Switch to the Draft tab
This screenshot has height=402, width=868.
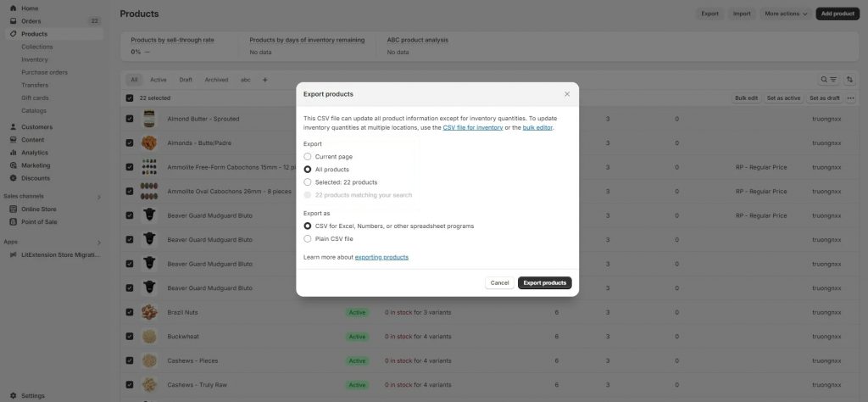186,80
